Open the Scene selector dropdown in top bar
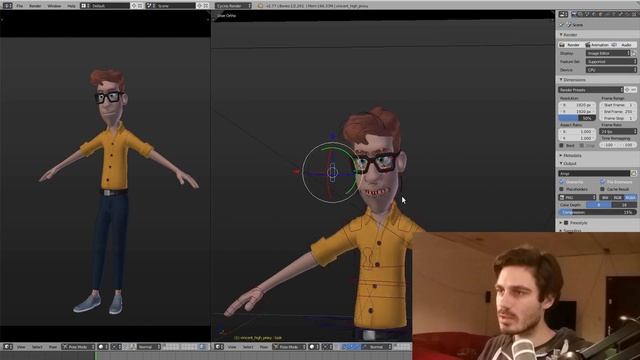640x360 pixels. pos(171,6)
